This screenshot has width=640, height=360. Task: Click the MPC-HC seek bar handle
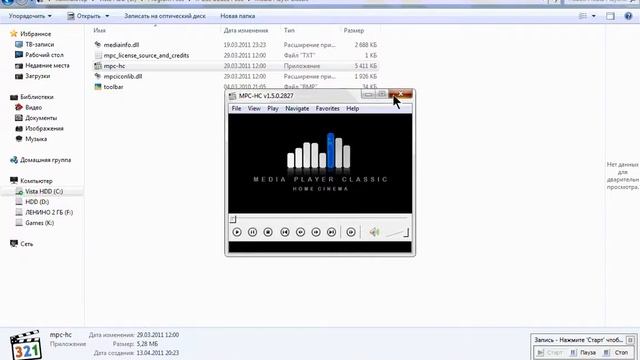(x=233, y=219)
